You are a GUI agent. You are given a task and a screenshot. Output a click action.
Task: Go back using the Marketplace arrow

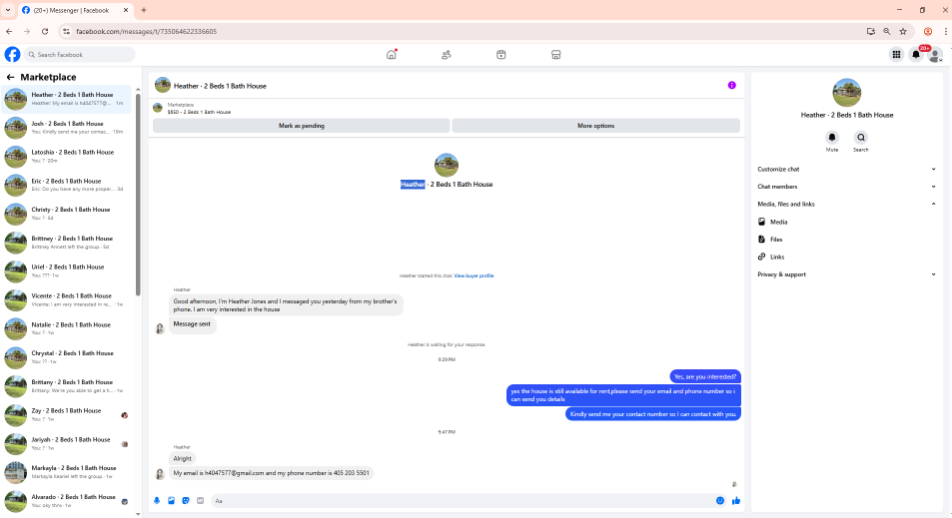coord(10,77)
